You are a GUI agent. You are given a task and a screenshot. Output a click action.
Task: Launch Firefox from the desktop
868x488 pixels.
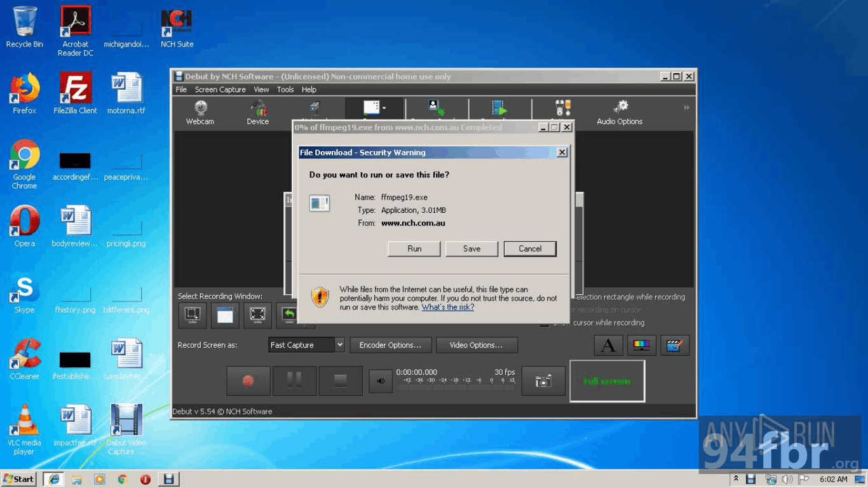pyautogui.click(x=25, y=93)
